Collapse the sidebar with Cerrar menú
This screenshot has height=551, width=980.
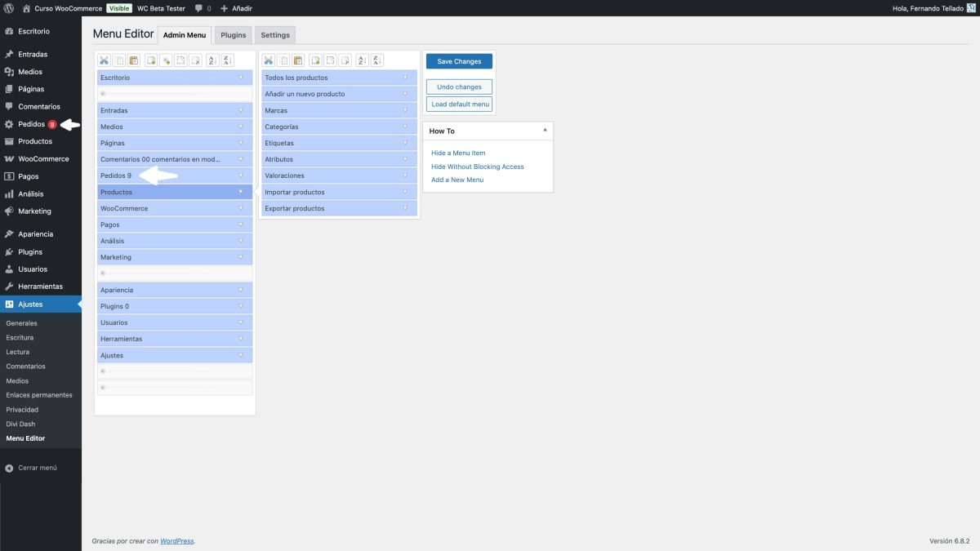pyautogui.click(x=31, y=468)
